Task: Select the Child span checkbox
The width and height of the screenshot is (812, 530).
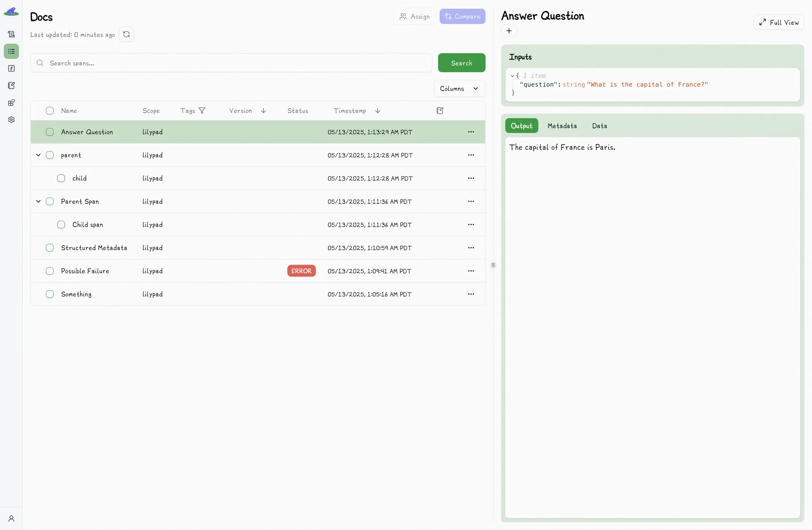Action: coord(61,225)
